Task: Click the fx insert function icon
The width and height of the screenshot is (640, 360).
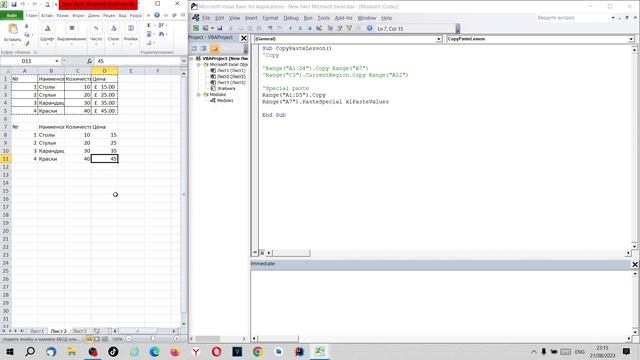Action: 89,61
